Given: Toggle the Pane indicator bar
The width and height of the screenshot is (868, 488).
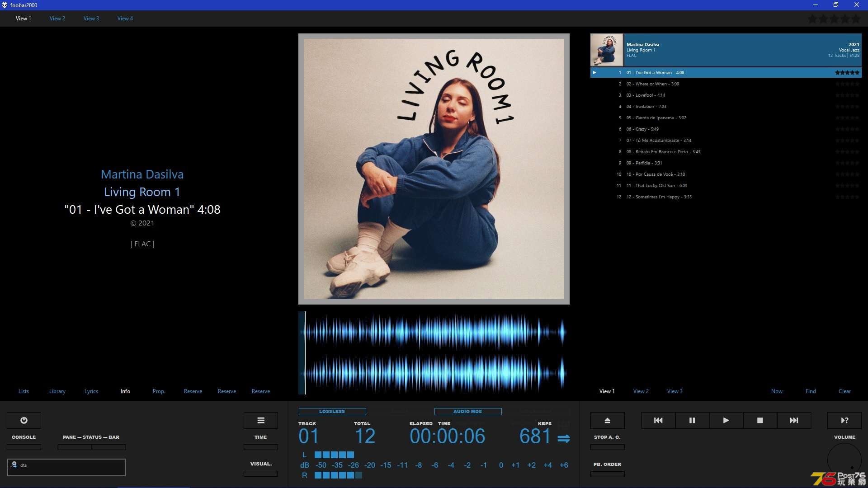Looking at the screenshot, I should click(x=75, y=447).
